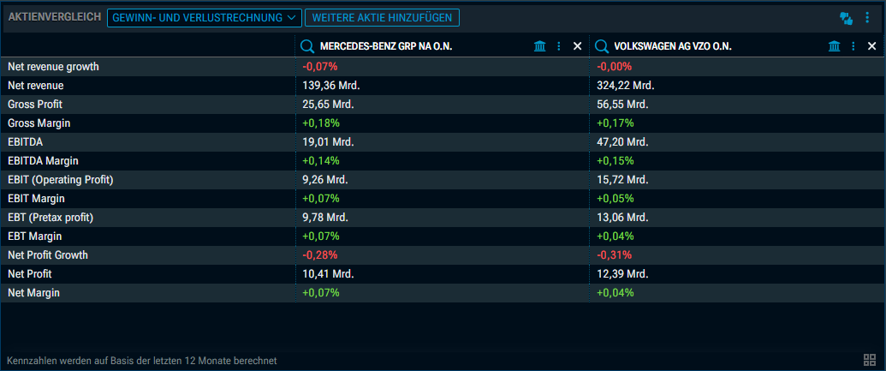This screenshot has height=371, width=886.
Task: Select Volkswagen AG VZO O.N. header
Action: tap(672, 47)
